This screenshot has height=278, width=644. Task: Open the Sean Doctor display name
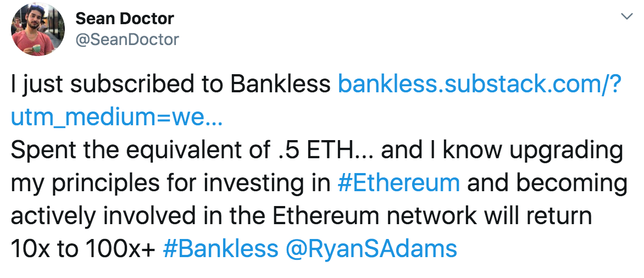point(125,18)
